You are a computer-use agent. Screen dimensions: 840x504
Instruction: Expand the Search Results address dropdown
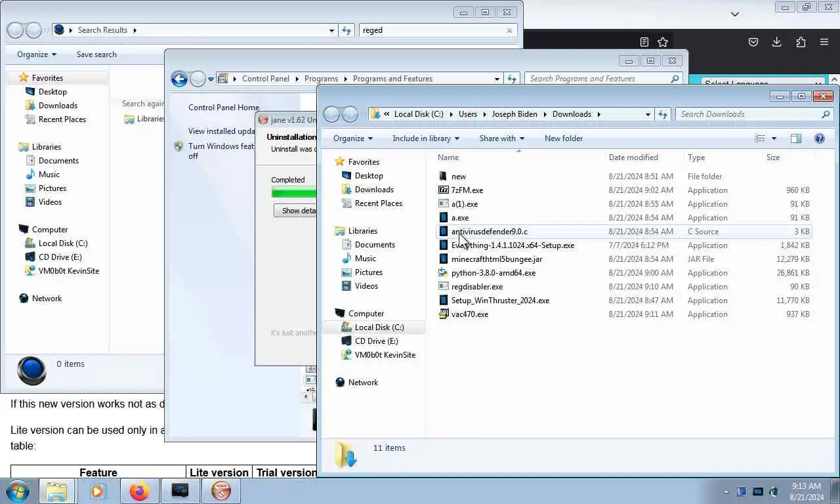click(x=331, y=30)
